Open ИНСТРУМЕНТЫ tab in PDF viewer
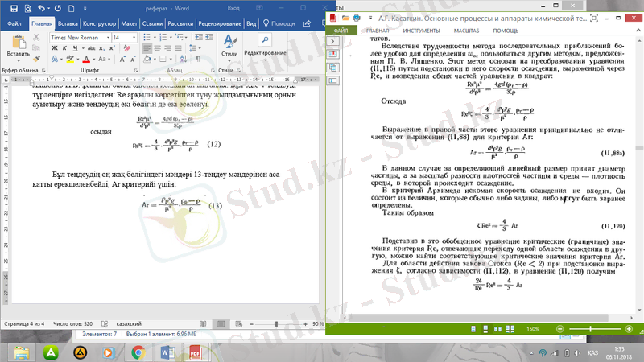Viewport: 644px width, 362px height. pyautogui.click(x=421, y=31)
